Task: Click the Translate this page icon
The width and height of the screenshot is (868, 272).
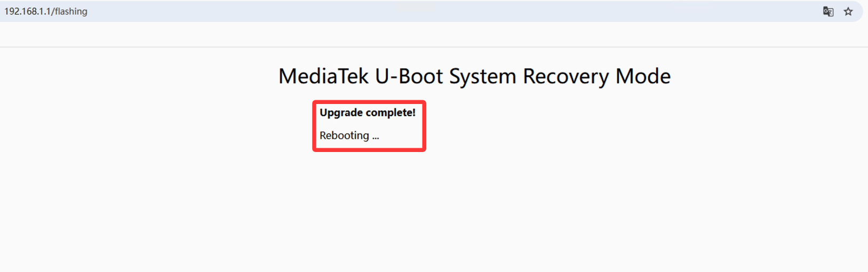Action: click(x=828, y=12)
